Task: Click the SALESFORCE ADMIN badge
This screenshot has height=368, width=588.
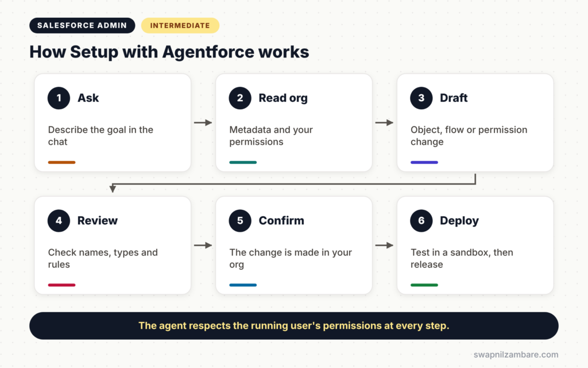Action: [82, 25]
